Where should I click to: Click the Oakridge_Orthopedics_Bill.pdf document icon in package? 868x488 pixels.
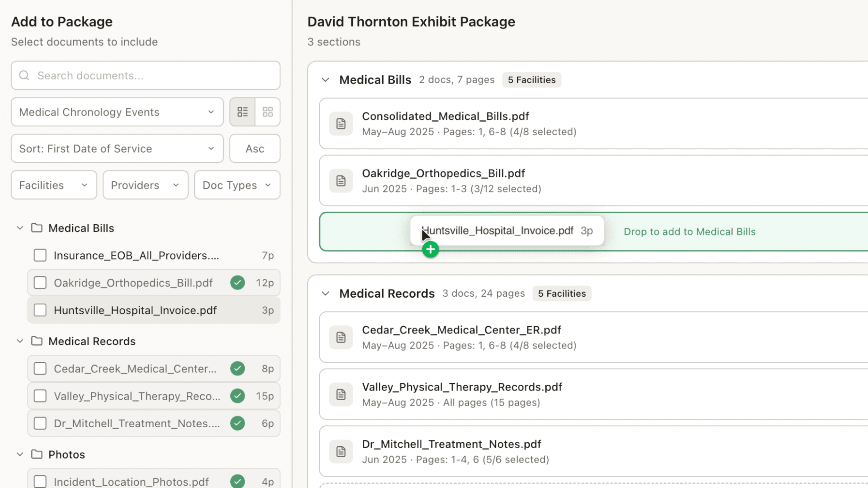pyautogui.click(x=341, y=181)
